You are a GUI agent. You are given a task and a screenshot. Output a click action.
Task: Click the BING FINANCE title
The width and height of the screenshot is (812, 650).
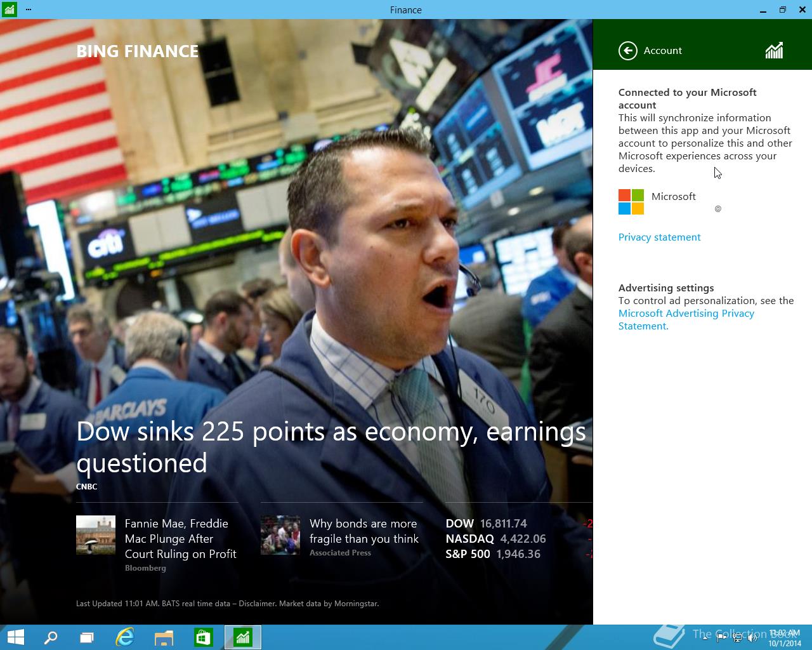[137, 51]
